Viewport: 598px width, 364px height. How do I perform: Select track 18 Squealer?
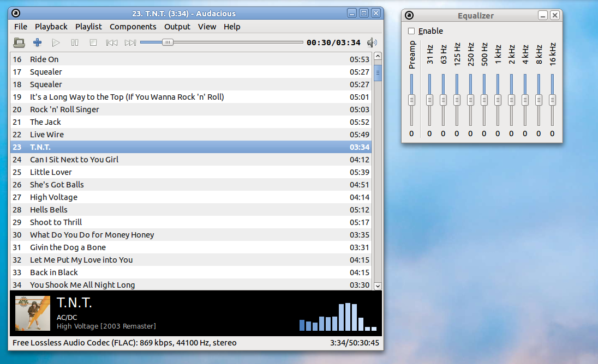(190, 84)
